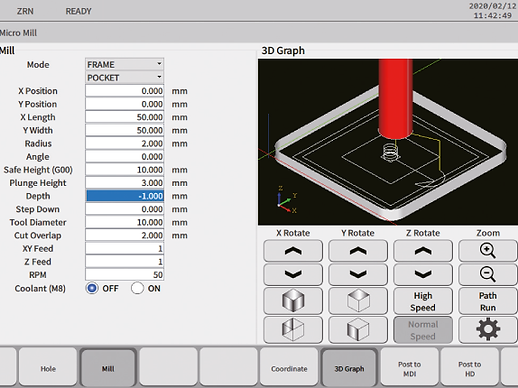Viewport: 518px width, 388px height.
Task: Click Y Rotate down arrow
Action: [358, 274]
